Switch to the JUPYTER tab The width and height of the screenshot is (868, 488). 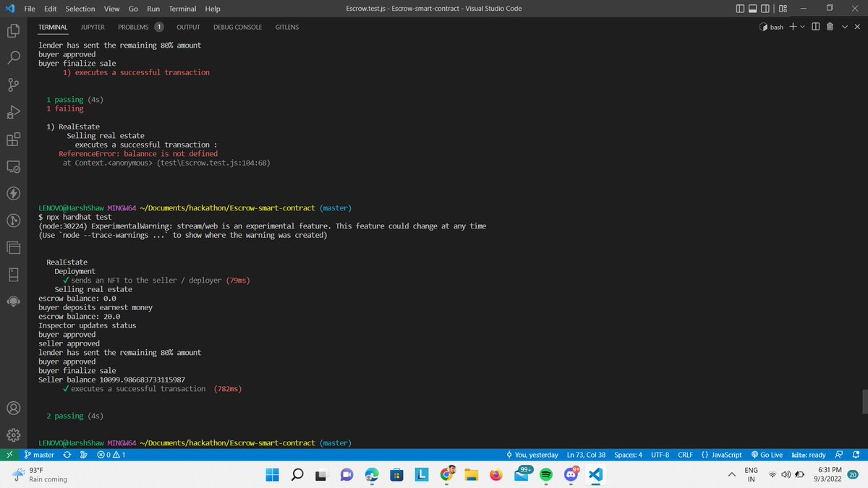click(x=93, y=27)
